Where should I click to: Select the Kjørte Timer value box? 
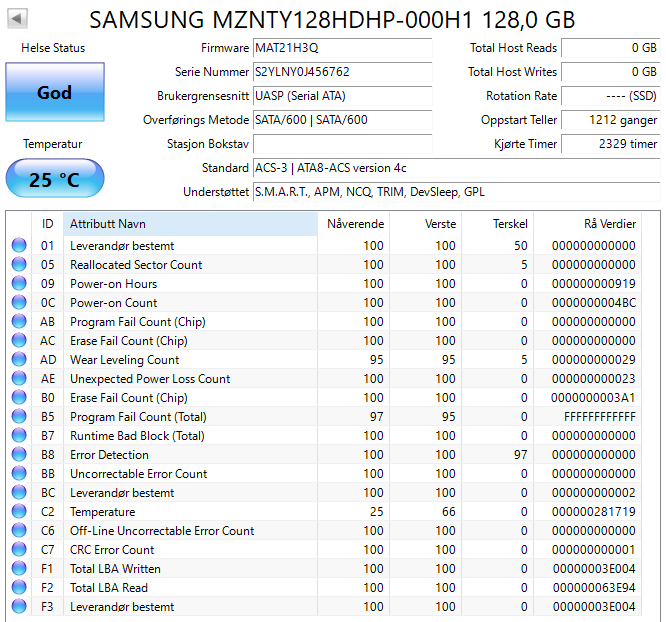click(x=609, y=144)
